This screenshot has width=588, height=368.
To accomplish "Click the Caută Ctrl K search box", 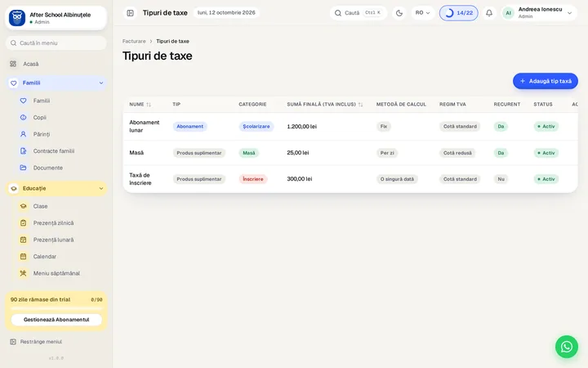I will tap(359, 13).
